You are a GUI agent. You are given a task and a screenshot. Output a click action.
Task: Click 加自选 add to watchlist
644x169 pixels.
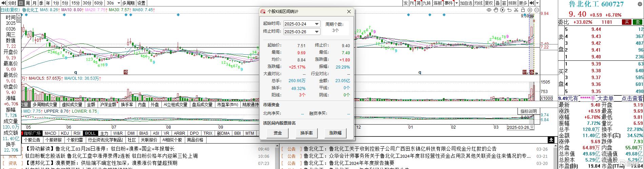(466, 3)
